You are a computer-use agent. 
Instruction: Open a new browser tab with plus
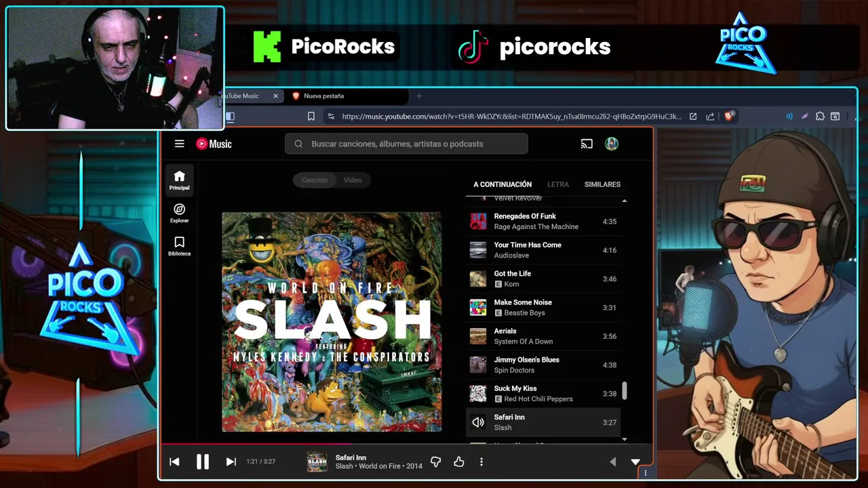point(419,96)
